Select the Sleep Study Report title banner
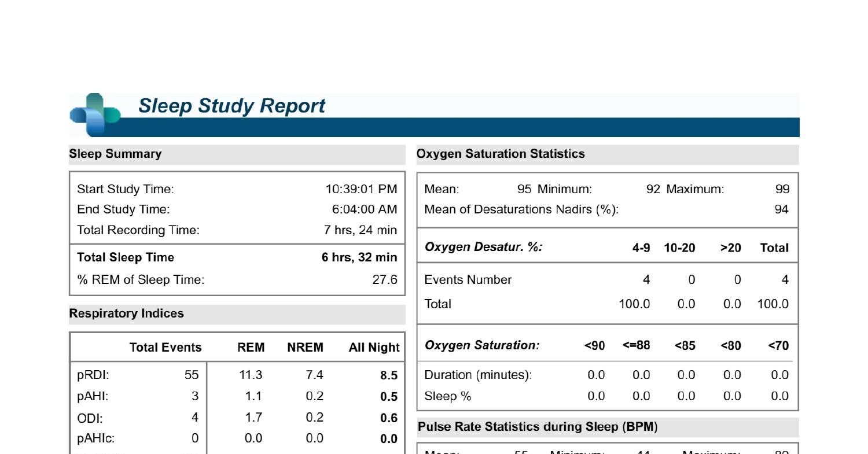The width and height of the screenshot is (868, 454). pos(233,106)
